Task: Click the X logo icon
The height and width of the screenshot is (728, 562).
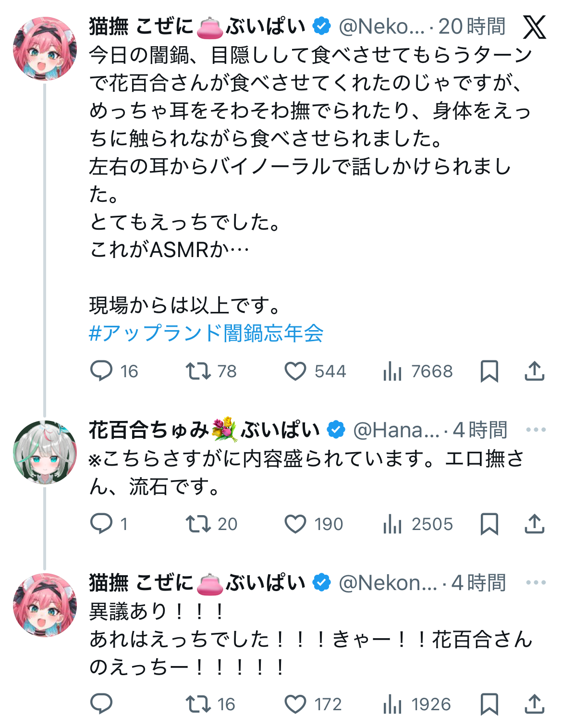Action: (534, 27)
